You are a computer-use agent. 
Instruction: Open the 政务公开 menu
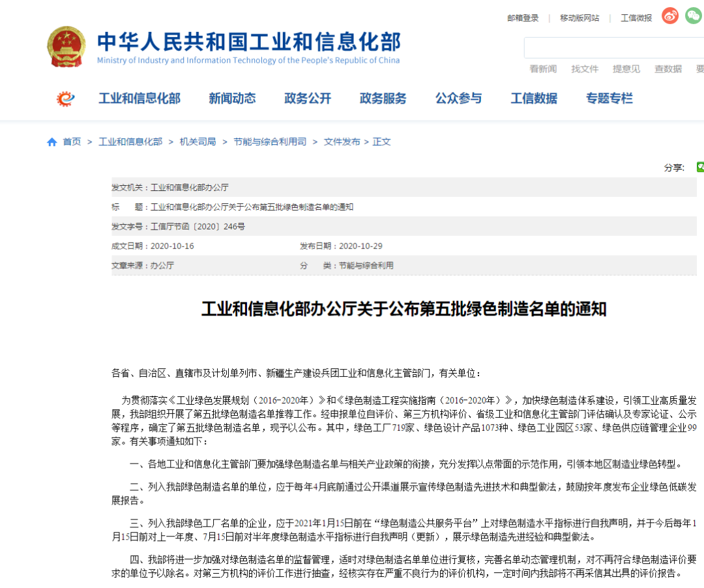(307, 98)
